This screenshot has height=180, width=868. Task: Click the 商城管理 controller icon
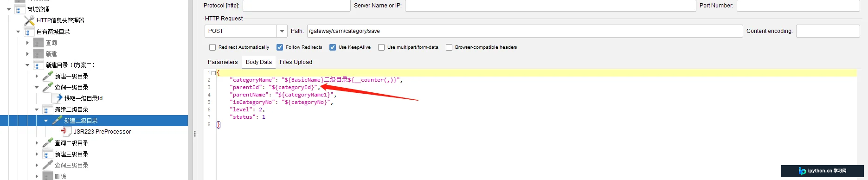click(x=20, y=9)
